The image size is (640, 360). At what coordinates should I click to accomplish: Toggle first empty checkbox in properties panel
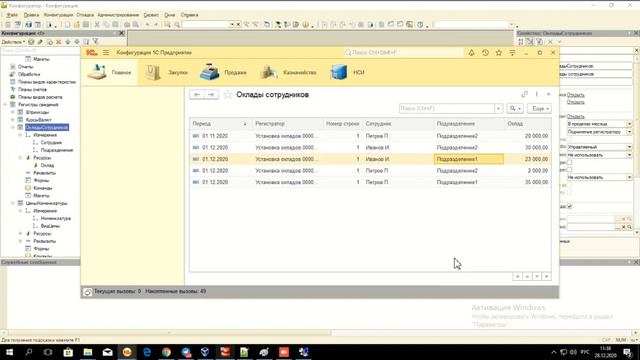[x=569, y=162]
